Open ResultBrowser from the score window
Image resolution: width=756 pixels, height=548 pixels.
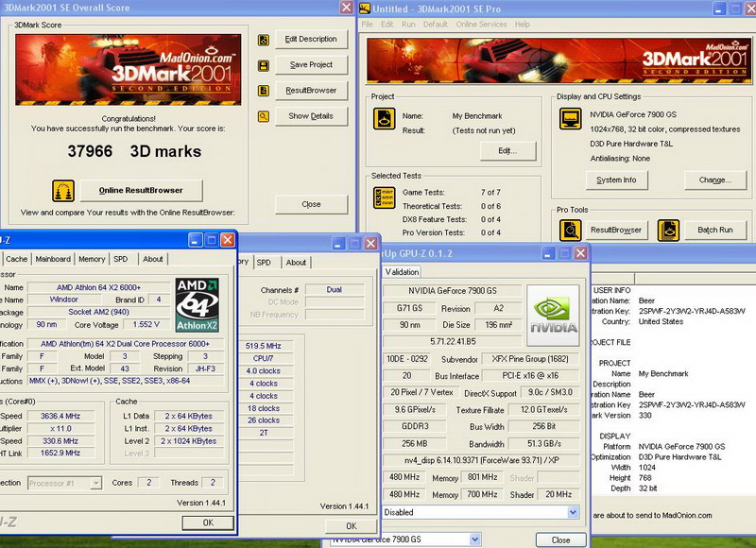[311, 91]
